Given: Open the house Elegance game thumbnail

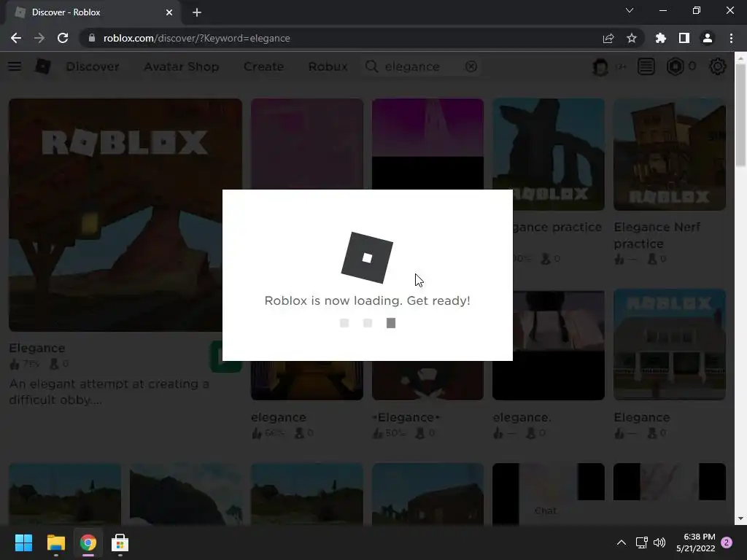Looking at the screenshot, I should pos(670,344).
